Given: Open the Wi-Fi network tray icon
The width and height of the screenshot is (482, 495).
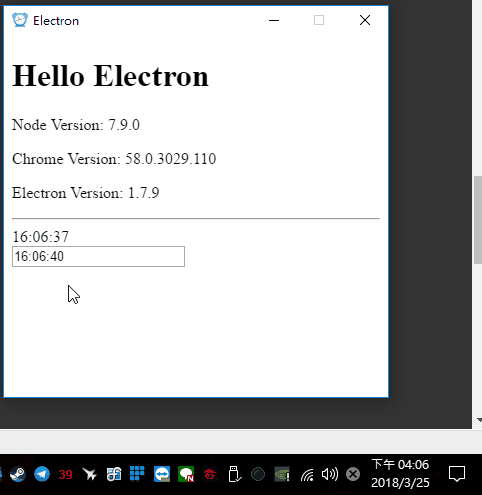Looking at the screenshot, I should (307, 475).
